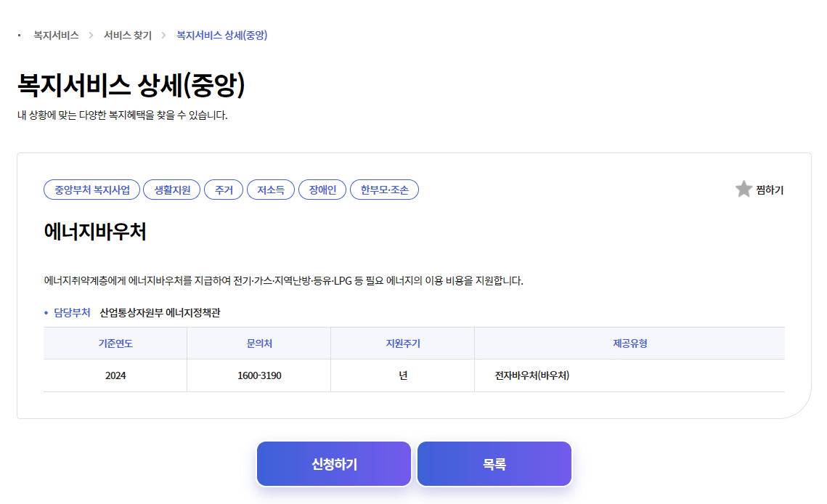Click the 주거 tag pill
The height and width of the screenshot is (504, 827).
tap(224, 190)
